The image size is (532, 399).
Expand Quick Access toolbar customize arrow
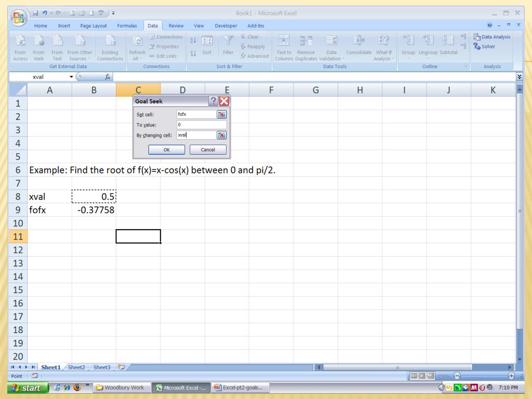[x=113, y=13]
